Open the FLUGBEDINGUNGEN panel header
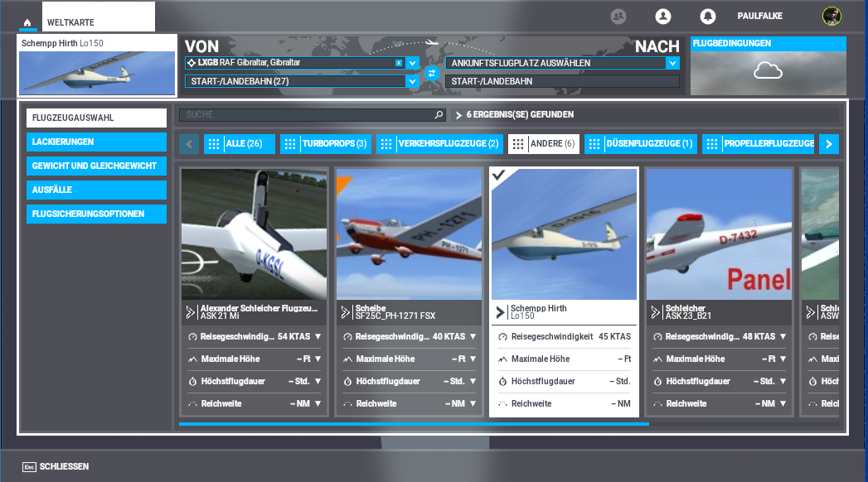 [769, 44]
